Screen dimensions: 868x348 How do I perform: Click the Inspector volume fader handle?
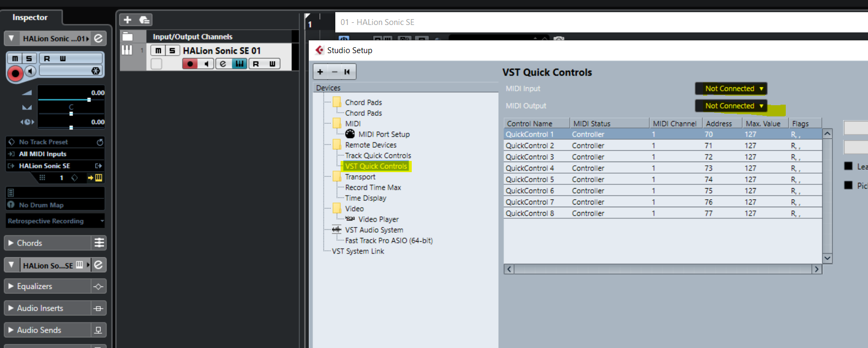[89, 99]
